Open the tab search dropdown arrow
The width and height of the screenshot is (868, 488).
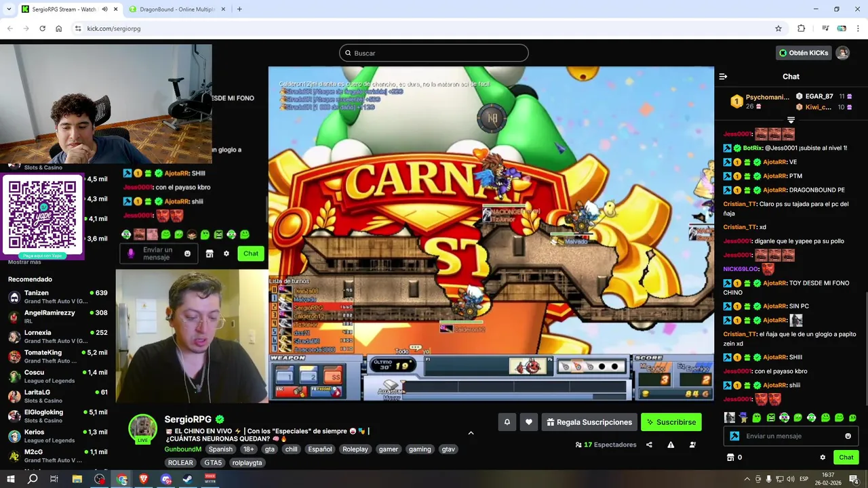point(9,9)
